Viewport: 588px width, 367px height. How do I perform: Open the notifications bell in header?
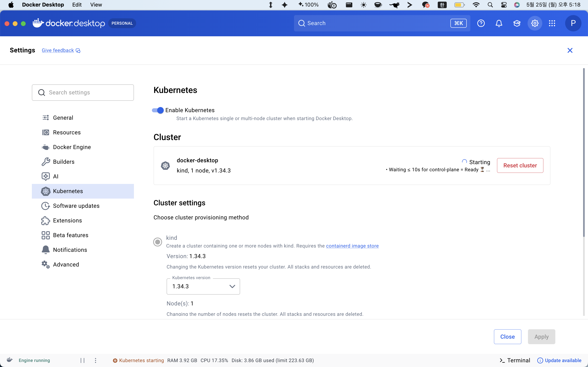pyautogui.click(x=499, y=23)
